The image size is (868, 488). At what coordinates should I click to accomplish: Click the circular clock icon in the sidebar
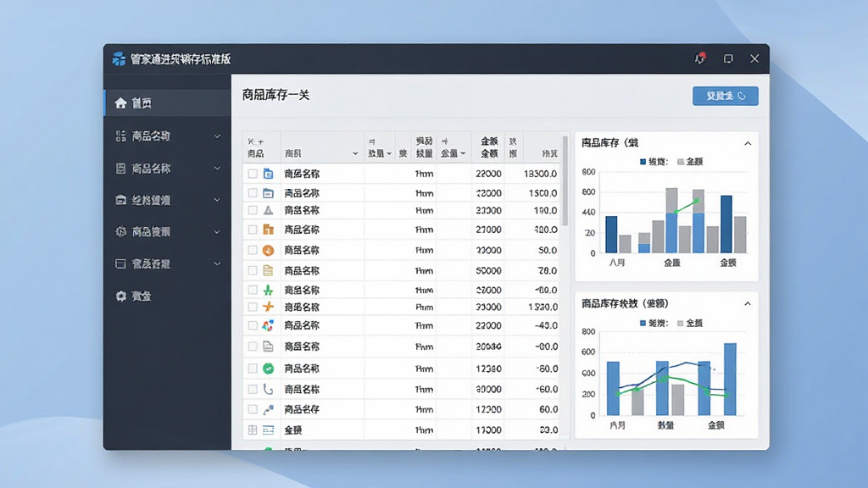coord(120,232)
